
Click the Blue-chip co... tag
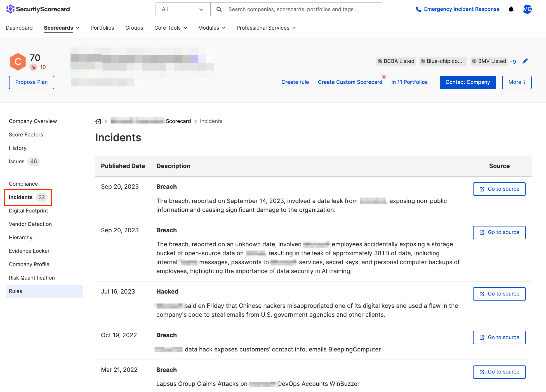[443, 61]
